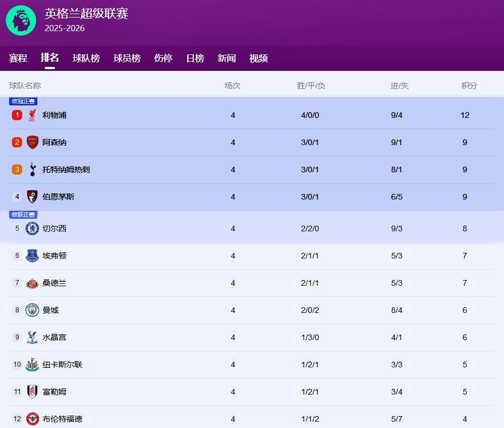Image resolution: width=504 pixels, height=428 pixels.
Task: Open team page for 富勒姆
Action: pyautogui.click(x=54, y=392)
